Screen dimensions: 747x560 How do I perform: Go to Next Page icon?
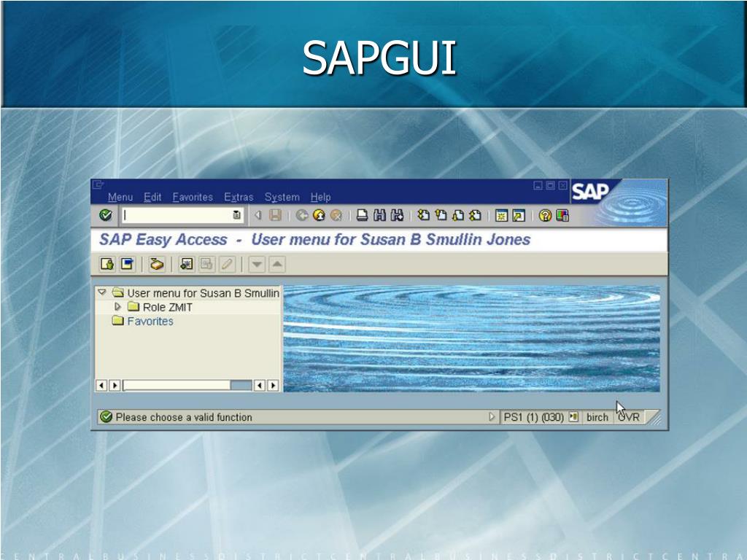(458, 215)
